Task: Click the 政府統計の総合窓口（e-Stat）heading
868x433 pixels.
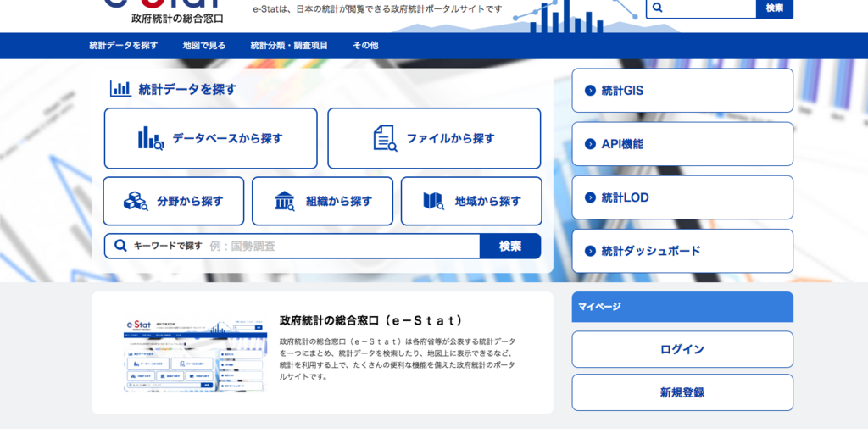Action: 371,320
